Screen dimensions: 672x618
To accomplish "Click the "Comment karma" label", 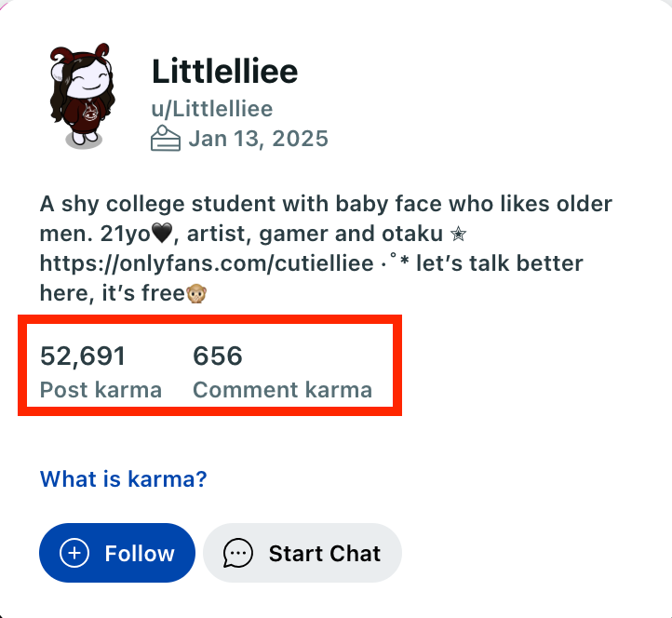I will point(282,390).
